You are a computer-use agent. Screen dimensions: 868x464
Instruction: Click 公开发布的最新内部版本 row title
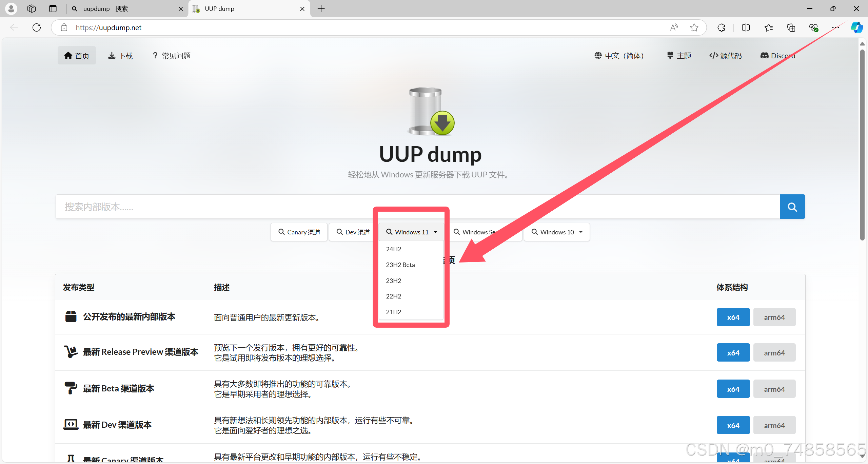pyautogui.click(x=129, y=317)
